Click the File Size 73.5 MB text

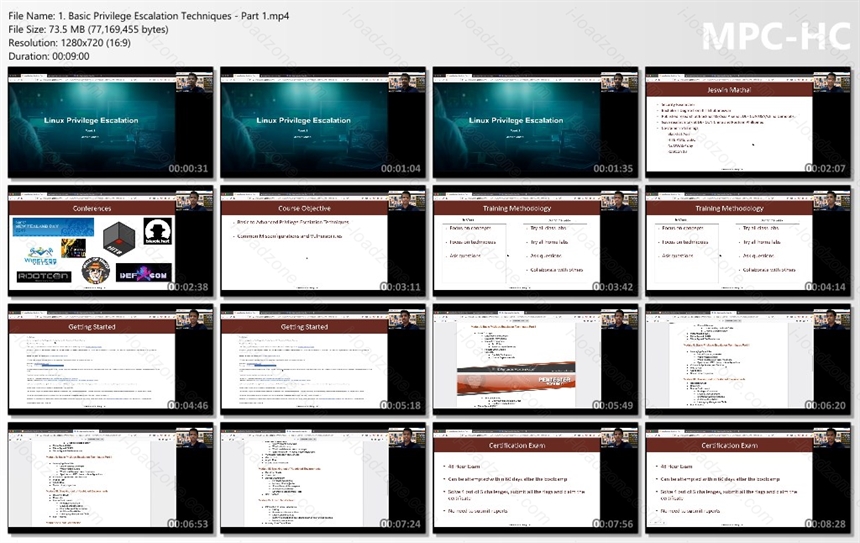coord(88,30)
